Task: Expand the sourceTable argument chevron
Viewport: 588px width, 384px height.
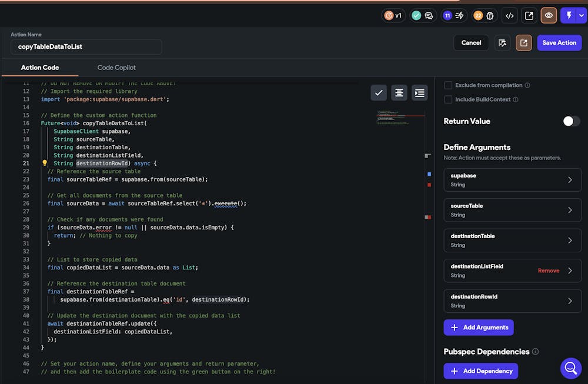Action: tap(569, 210)
